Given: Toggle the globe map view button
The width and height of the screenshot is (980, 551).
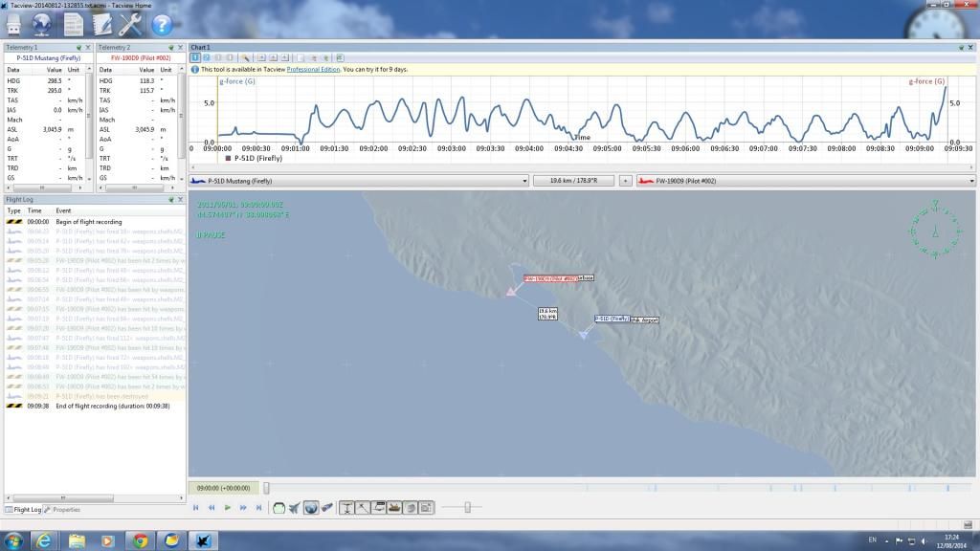Looking at the screenshot, I should point(311,507).
